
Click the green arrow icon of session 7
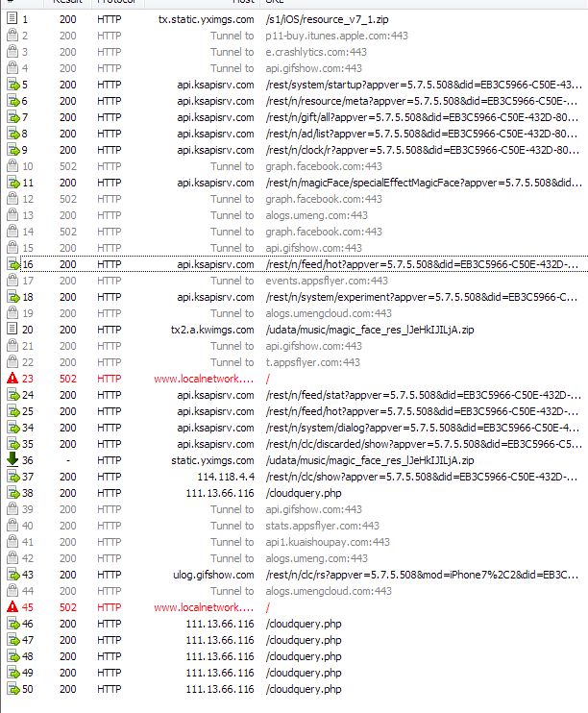[13, 117]
